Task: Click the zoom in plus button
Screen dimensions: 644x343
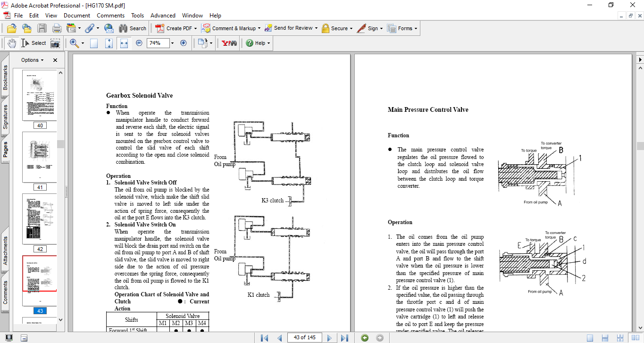Action: tap(184, 43)
